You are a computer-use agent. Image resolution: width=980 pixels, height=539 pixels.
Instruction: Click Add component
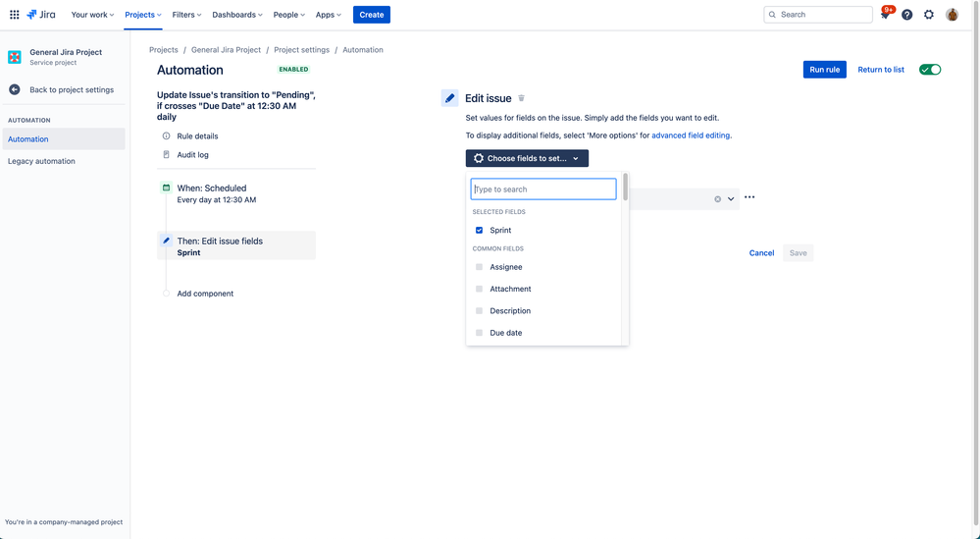click(205, 294)
